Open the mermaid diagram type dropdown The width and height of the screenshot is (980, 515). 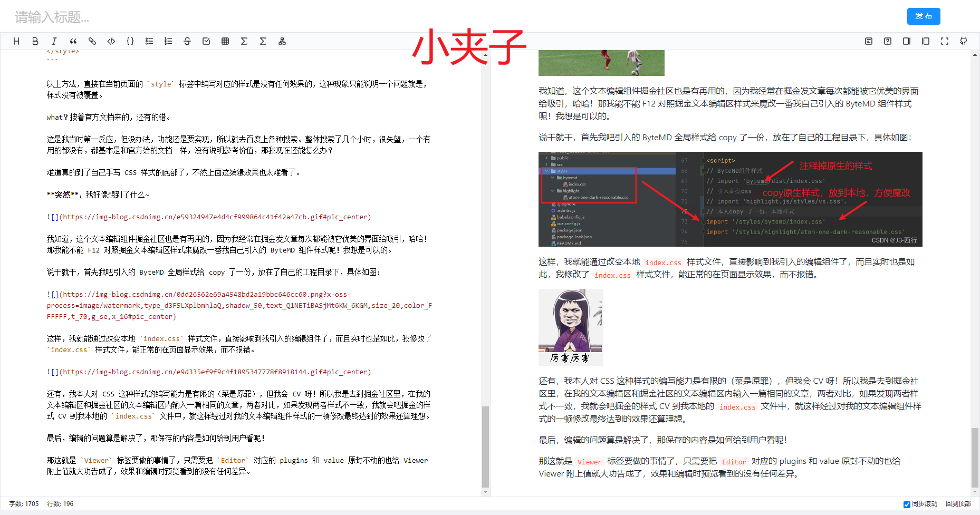tap(282, 41)
